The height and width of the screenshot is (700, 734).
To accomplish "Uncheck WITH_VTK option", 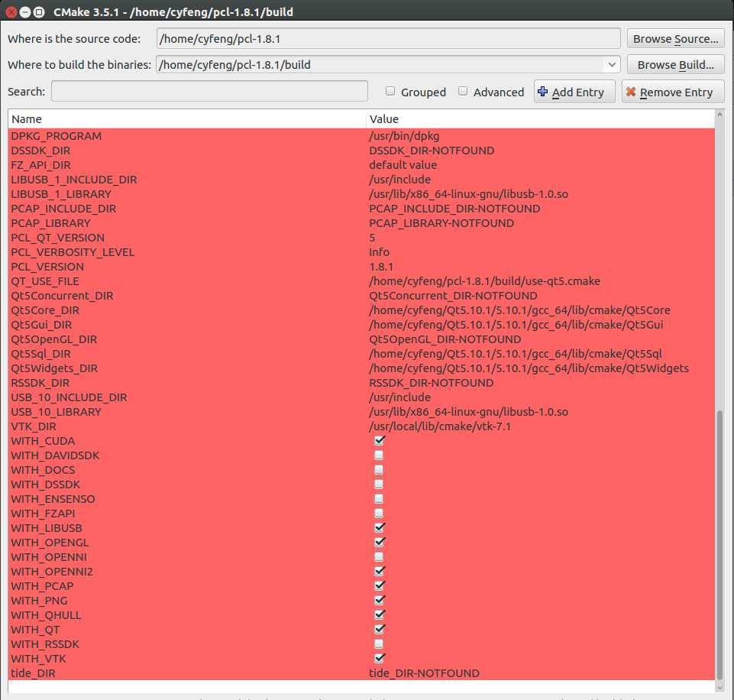I will tap(379, 658).
